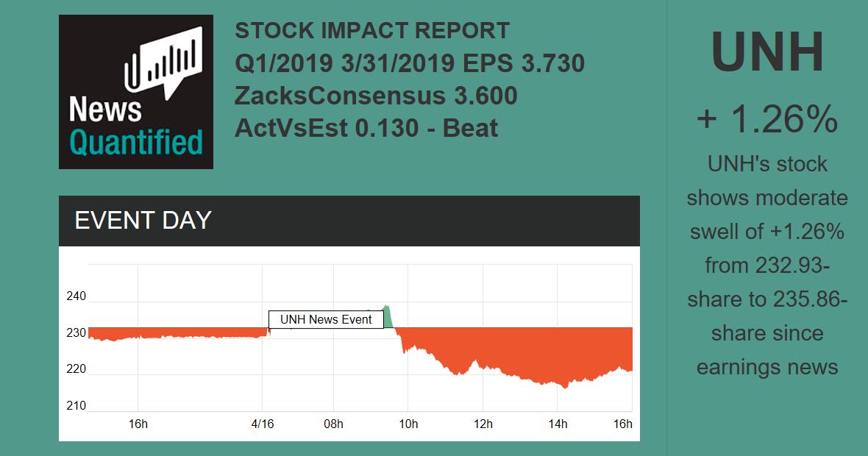Click the bar chart speech bubble icon
Image resolution: width=868 pixels, height=456 pixels.
coord(164,60)
